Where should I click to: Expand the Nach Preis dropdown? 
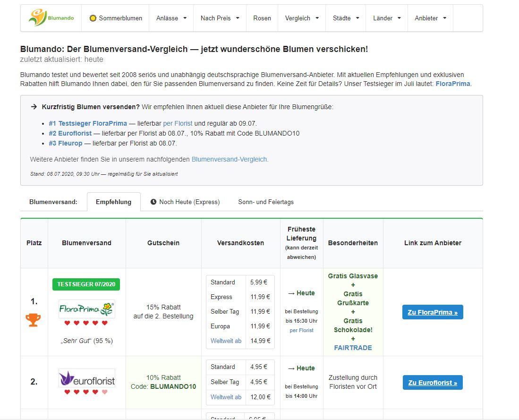pos(220,18)
